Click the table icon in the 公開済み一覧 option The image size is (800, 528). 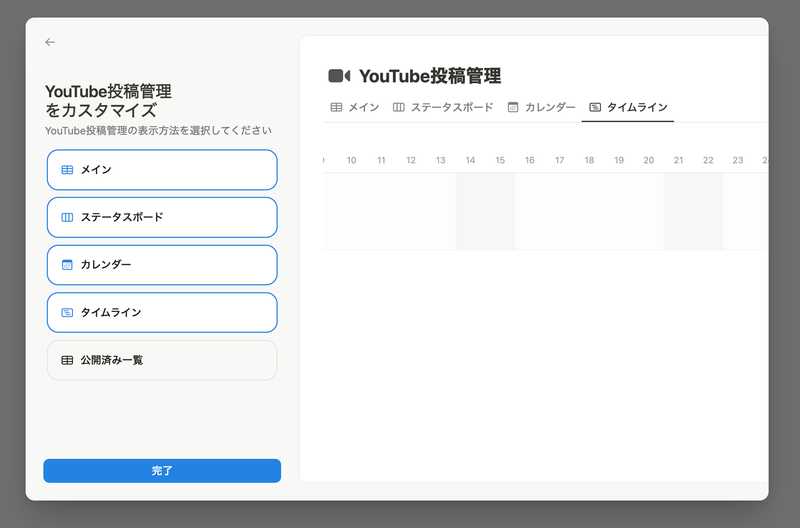click(67, 360)
